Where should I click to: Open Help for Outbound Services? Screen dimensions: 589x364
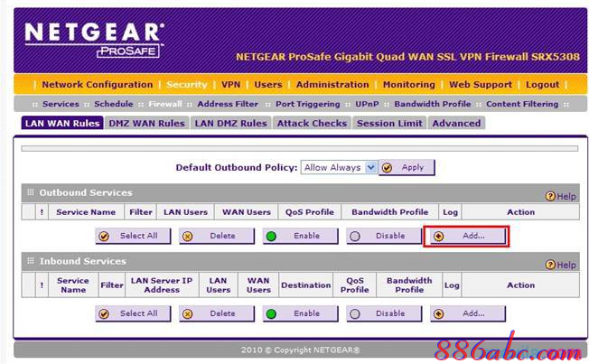pos(561,196)
